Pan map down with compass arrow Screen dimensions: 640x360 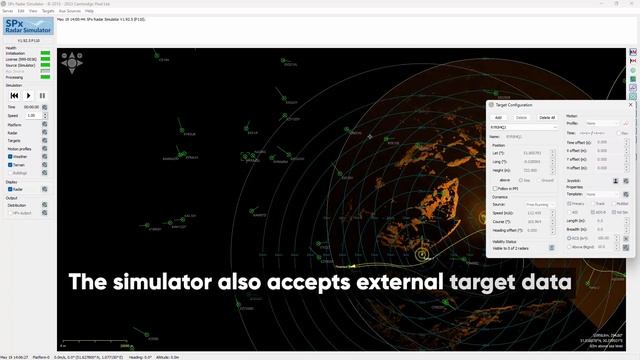click(x=72, y=71)
